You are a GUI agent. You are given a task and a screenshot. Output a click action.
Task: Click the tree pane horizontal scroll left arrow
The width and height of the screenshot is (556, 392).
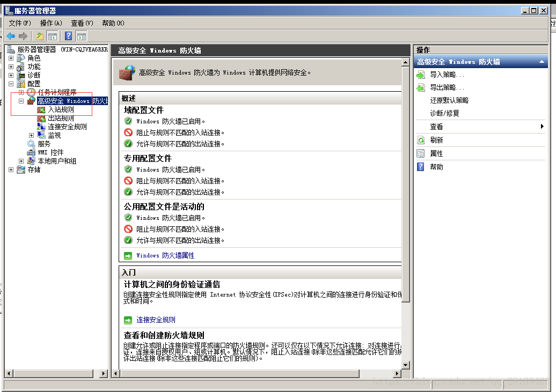click(9, 373)
